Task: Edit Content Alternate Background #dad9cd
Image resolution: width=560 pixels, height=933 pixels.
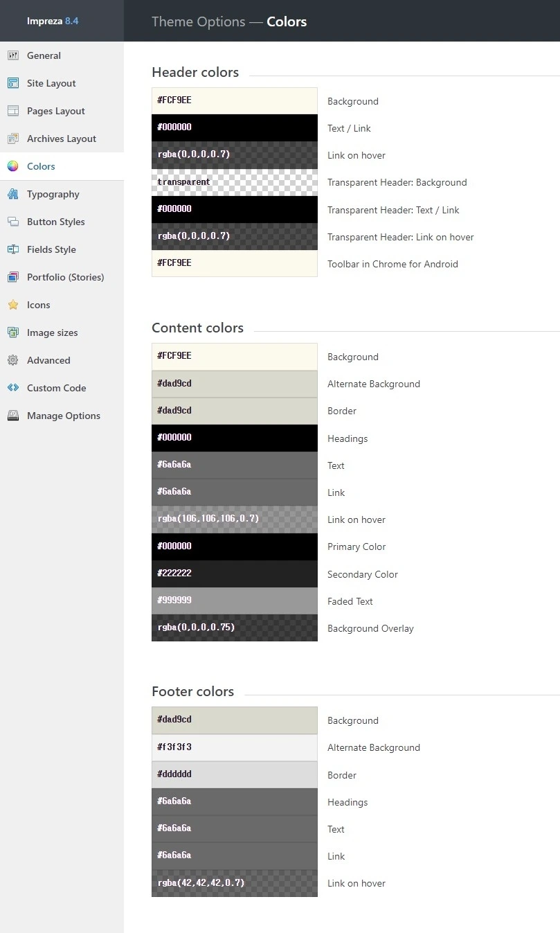Action: click(235, 383)
